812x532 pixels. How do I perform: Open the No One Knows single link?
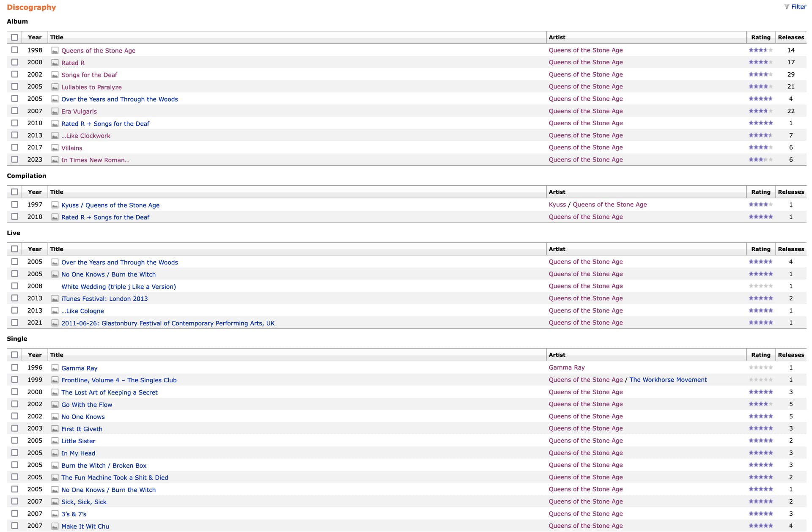(83, 417)
